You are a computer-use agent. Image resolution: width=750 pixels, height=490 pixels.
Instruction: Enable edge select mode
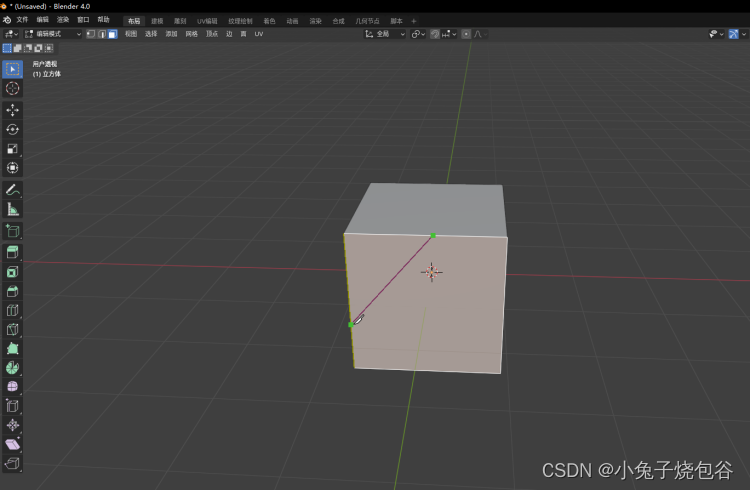pos(102,34)
